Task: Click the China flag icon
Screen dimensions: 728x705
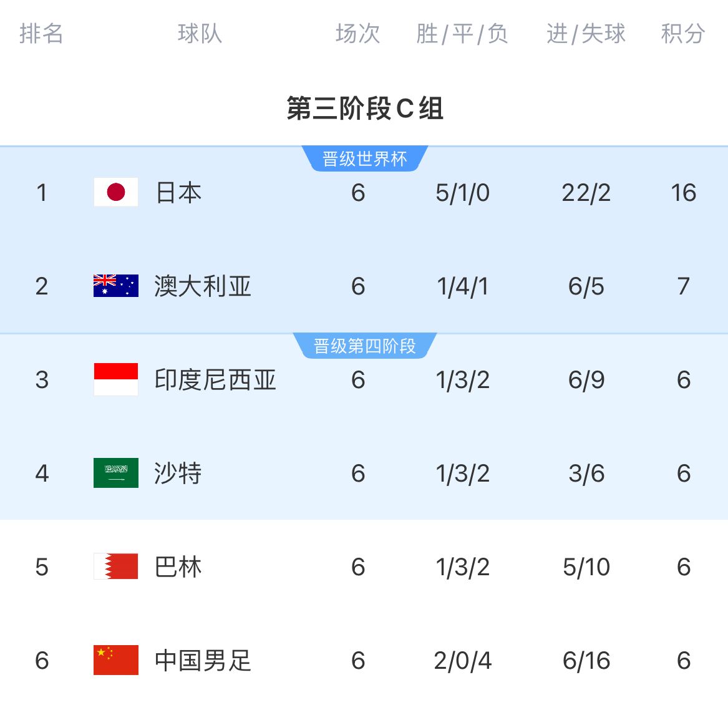Action: click(115, 660)
